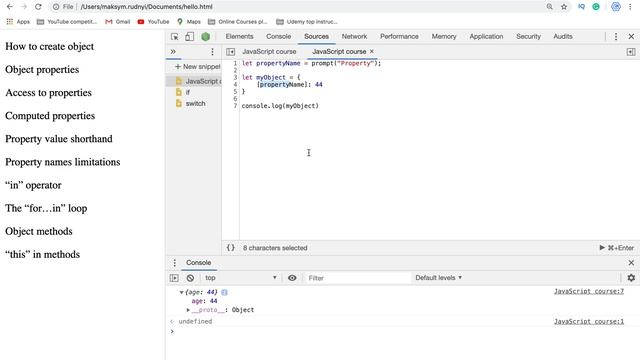Click line number 7 in the editor gutter
The image size is (640, 360).
tap(235, 106)
